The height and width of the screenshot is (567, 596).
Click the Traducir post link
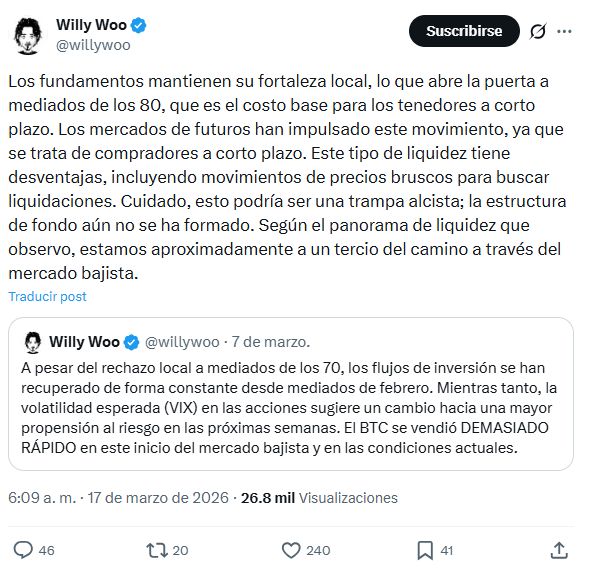[48, 296]
